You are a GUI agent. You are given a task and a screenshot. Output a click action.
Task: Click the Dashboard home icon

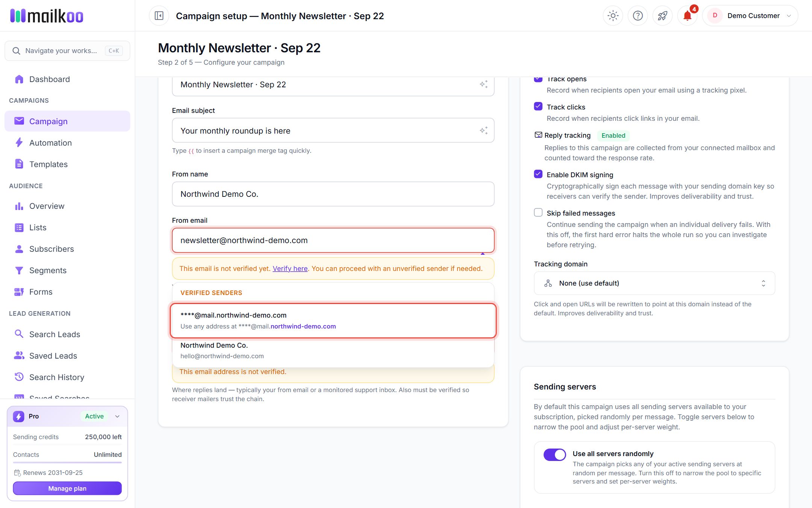[x=19, y=79]
